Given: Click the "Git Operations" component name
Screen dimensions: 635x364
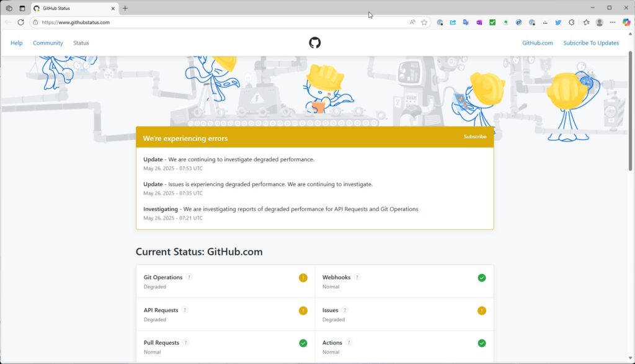Looking at the screenshot, I should (163, 277).
